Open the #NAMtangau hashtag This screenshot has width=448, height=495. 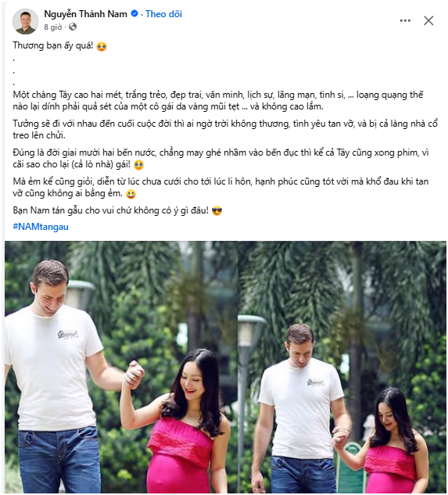pos(41,227)
